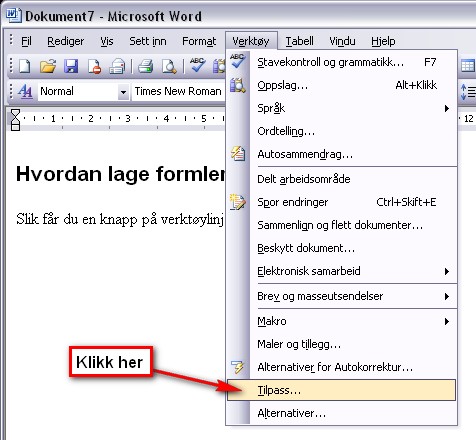Click the E-mail envelope toolbar icon

pos(117,66)
